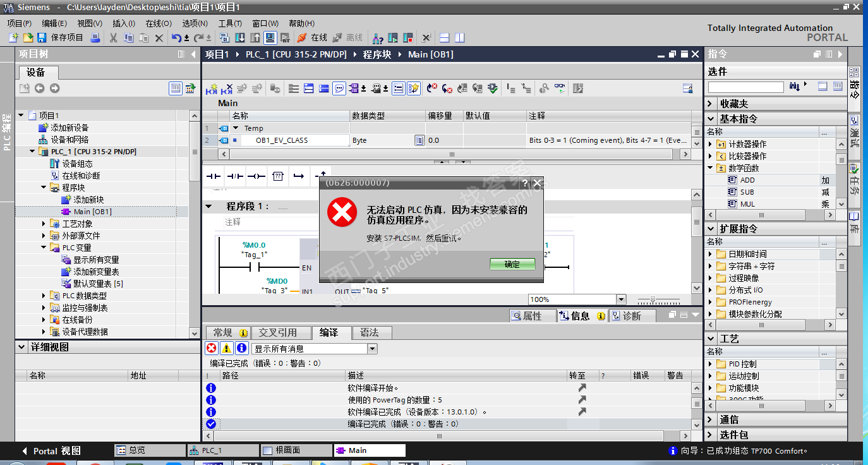868x465 pixels.
Task: Expand the 计数器操作 folder
Action: click(x=710, y=144)
